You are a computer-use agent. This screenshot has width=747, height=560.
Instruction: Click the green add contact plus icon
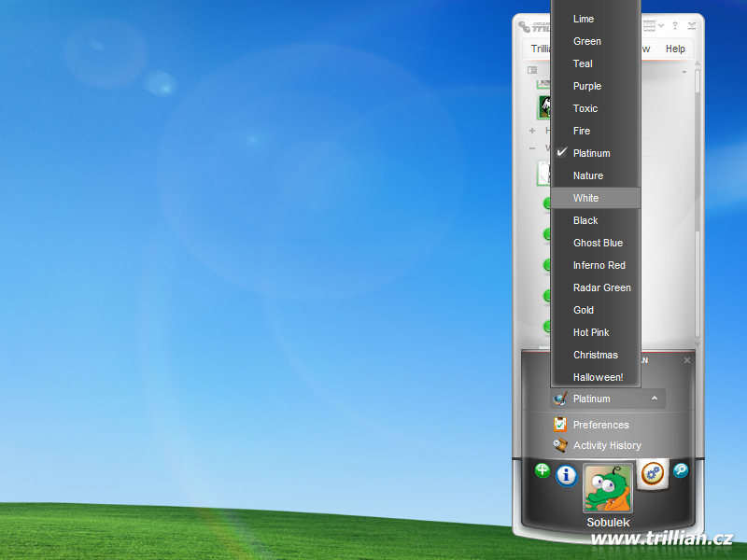click(543, 470)
